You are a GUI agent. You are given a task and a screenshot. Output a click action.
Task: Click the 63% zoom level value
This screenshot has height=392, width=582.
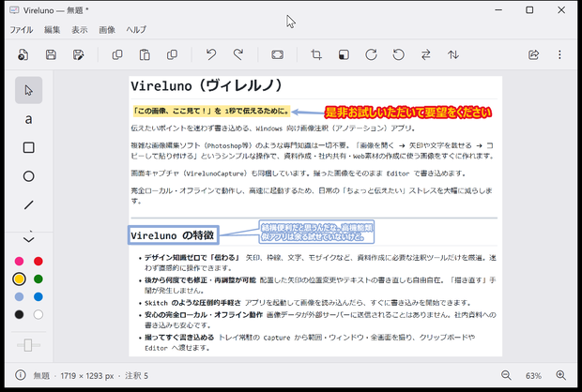coord(533,376)
